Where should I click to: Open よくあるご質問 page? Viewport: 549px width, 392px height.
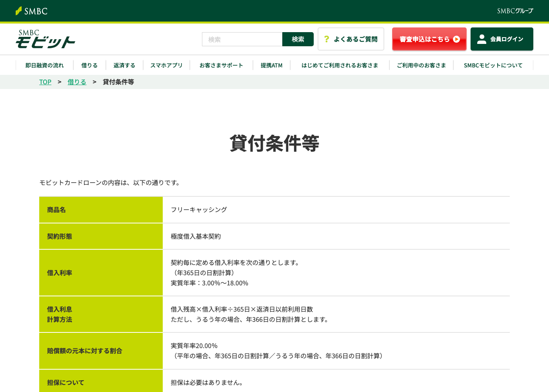click(351, 39)
